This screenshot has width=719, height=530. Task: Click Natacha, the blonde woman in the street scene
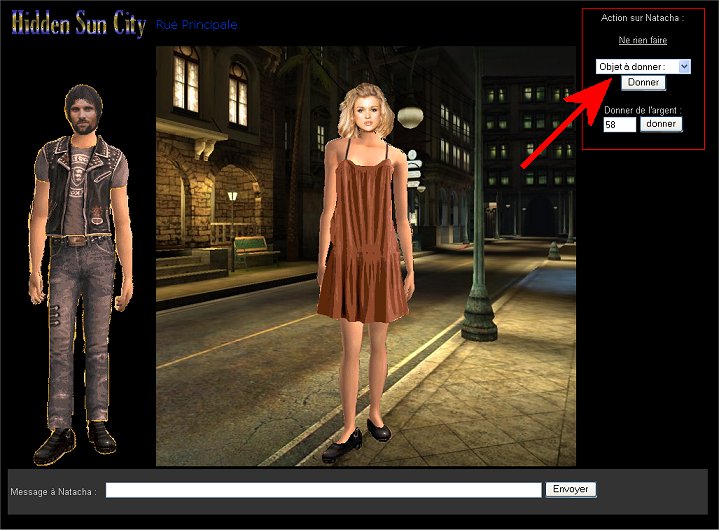click(x=365, y=271)
